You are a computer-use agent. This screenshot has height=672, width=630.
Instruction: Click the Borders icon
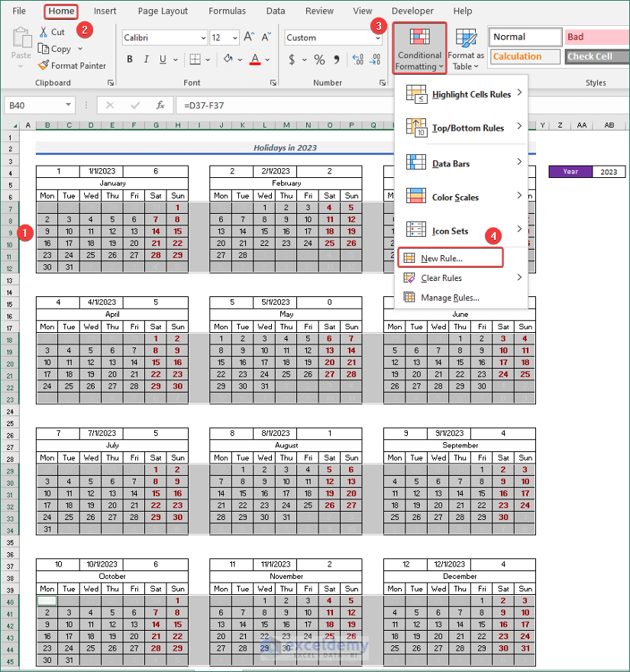click(195, 59)
